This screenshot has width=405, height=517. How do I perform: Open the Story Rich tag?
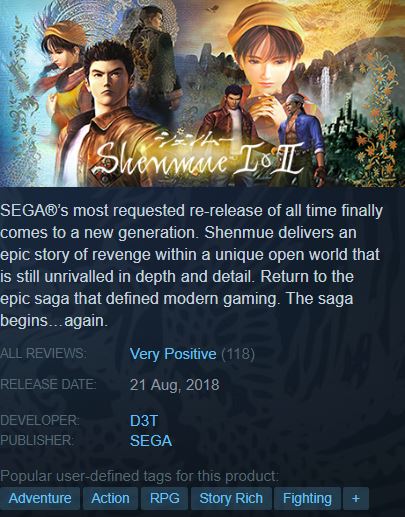pyautogui.click(x=231, y=498)
